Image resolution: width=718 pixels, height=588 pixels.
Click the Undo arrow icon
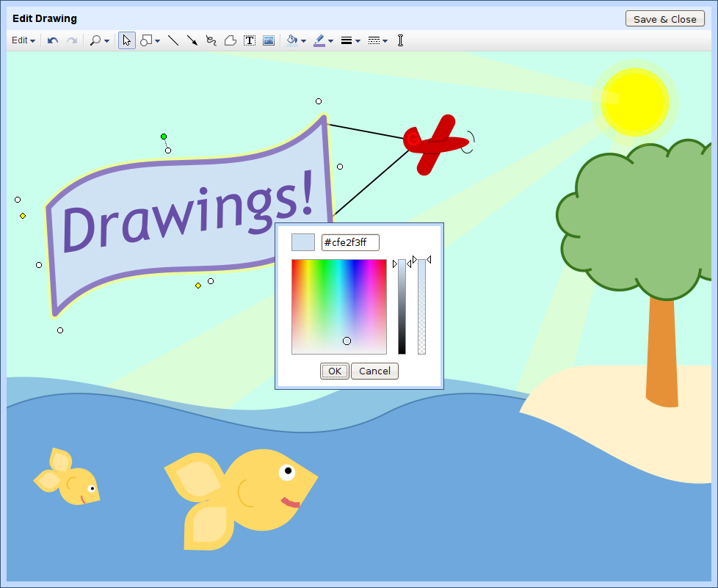(53, 40)
